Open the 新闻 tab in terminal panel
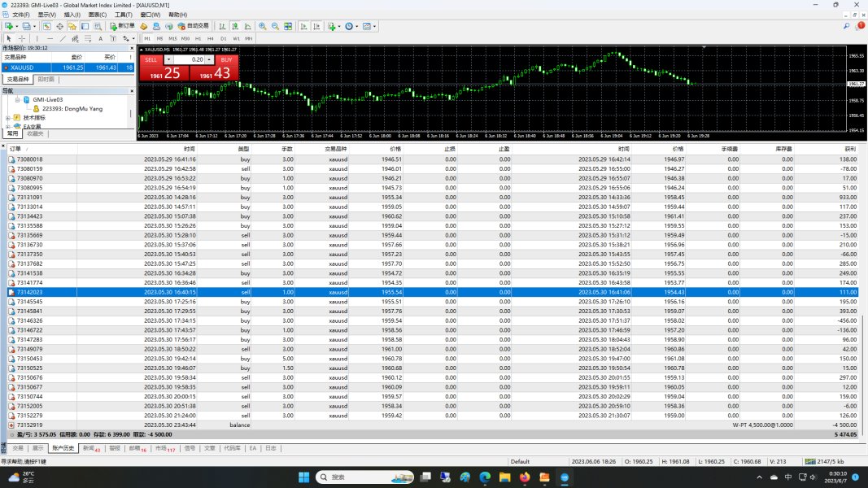 (90, 448)
